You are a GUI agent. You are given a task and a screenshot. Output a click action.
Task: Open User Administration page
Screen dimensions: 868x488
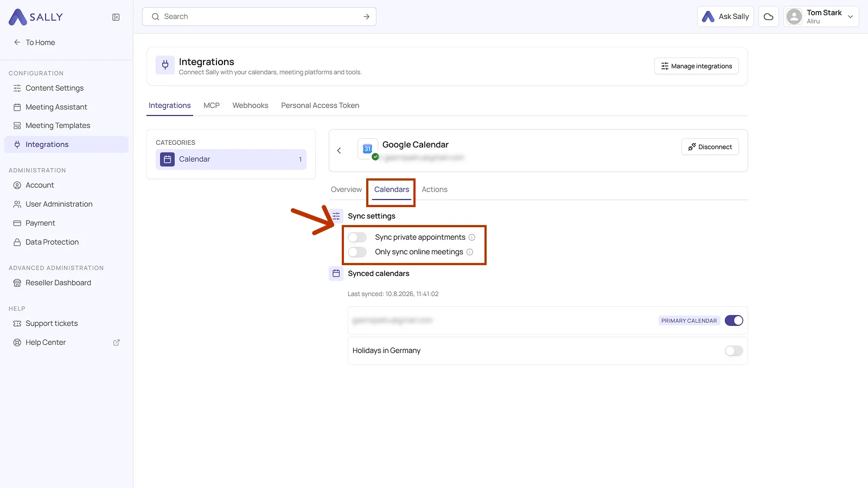[x=66, y=204]
